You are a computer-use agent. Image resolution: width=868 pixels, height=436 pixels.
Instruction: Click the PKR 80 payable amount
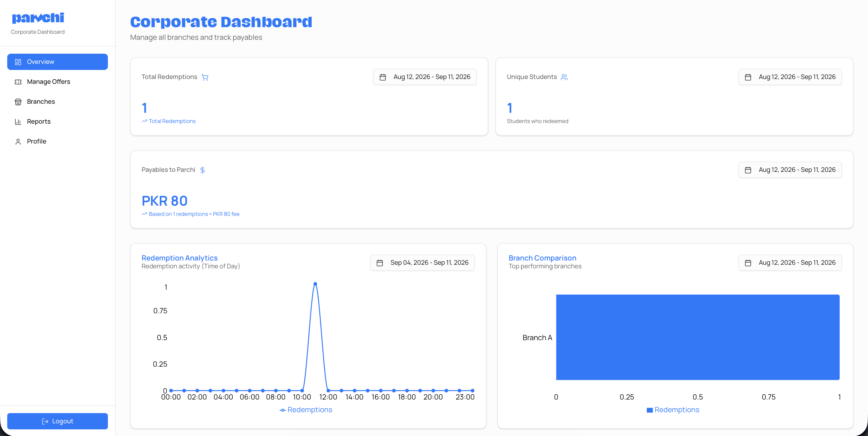[x=165, y=201]
